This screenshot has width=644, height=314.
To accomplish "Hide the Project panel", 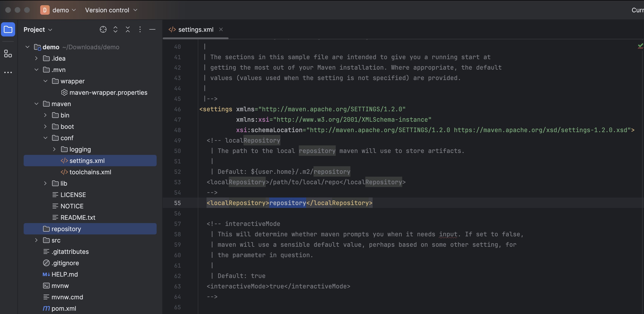I will 152,30.
